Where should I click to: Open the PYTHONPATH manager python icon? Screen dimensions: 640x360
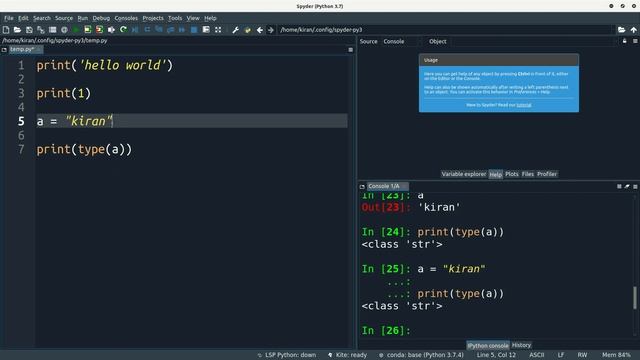[247, 30]
